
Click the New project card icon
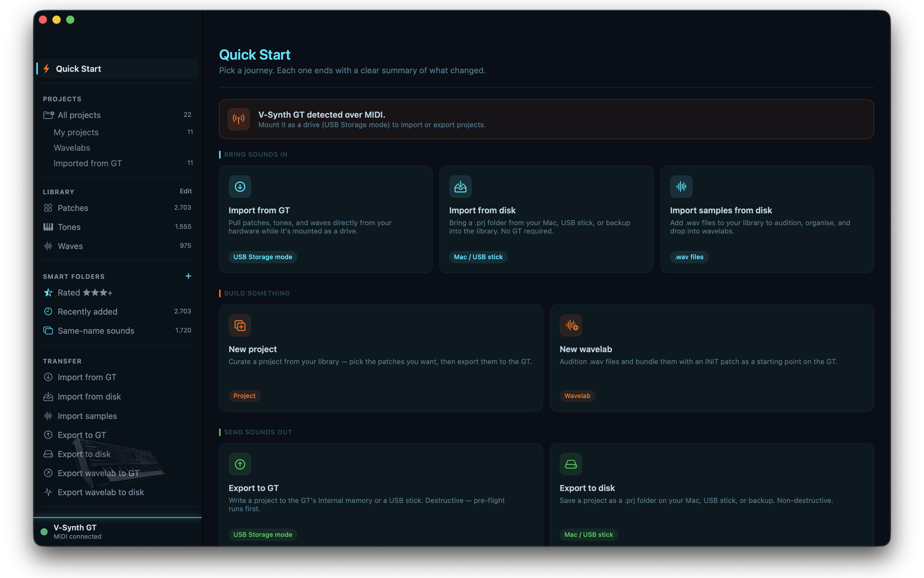point(240,325)
